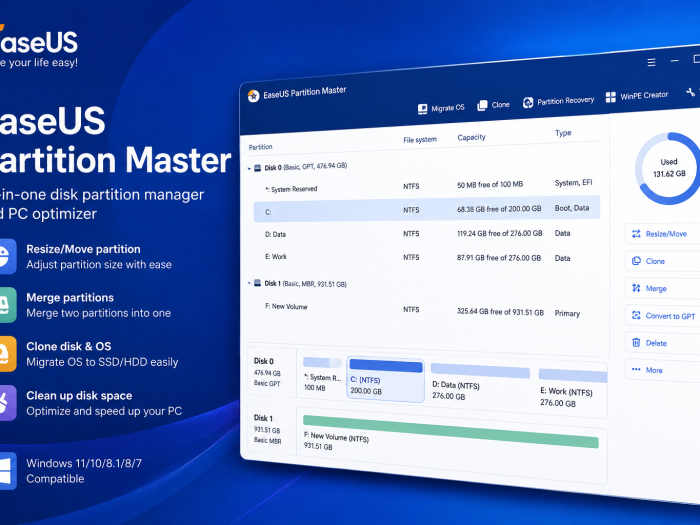
Task: Collapse the Disk 0 tree group
Action: coord(249,169)
